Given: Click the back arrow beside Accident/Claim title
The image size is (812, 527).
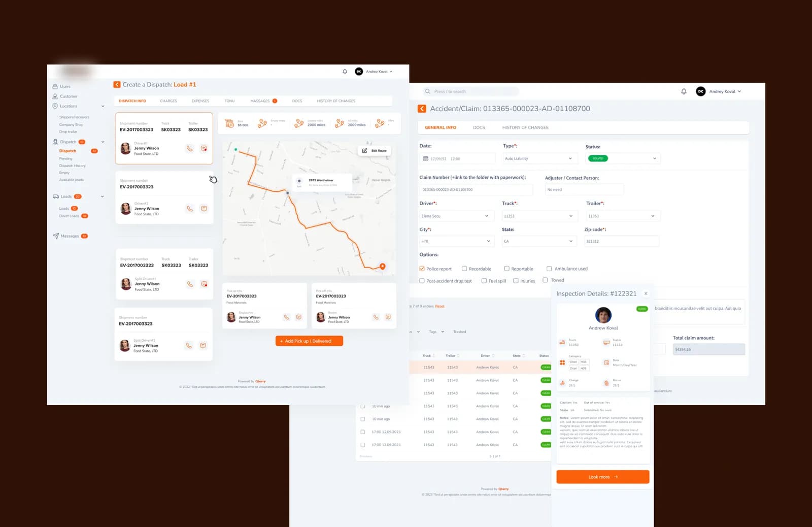Looking at the screenshot, I should pyautogui.click(x=422, y=109).
